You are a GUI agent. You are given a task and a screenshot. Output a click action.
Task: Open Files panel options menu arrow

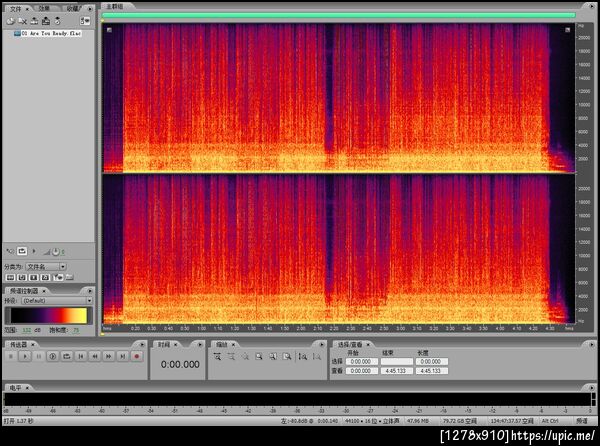(90, 8)
